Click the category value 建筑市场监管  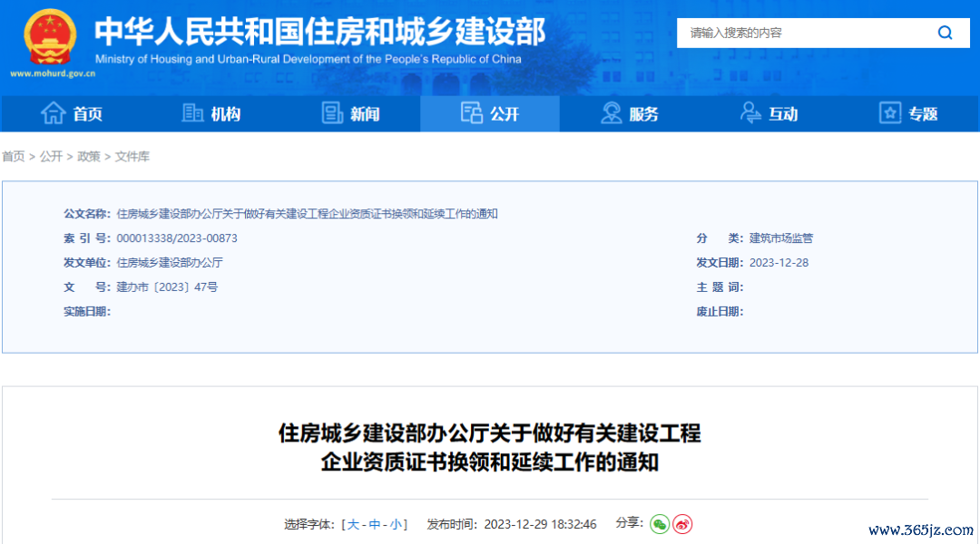tap(781, 238)
